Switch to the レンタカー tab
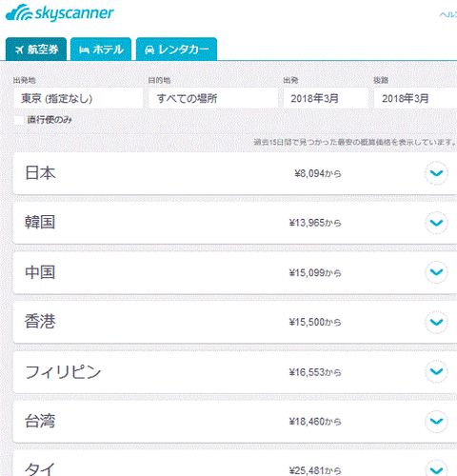457x476 pixels. [x=176, y=50]
